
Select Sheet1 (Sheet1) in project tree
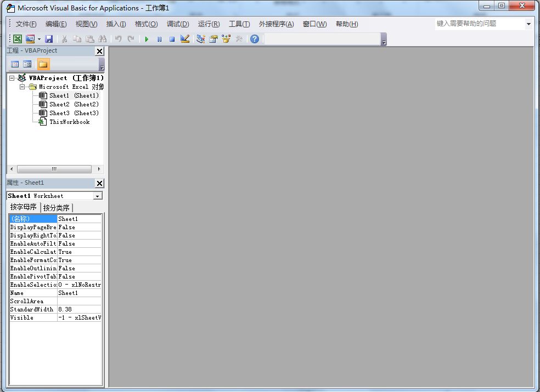coord(74,96)
